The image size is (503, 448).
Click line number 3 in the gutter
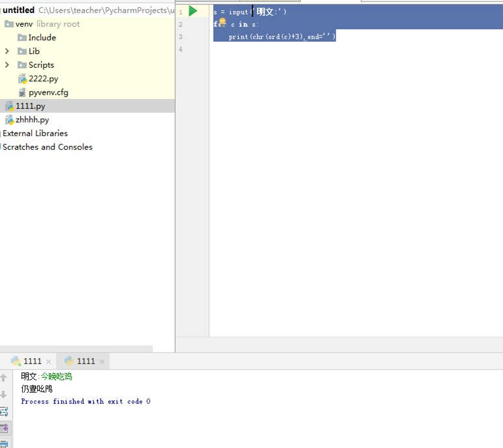[180, 37]
